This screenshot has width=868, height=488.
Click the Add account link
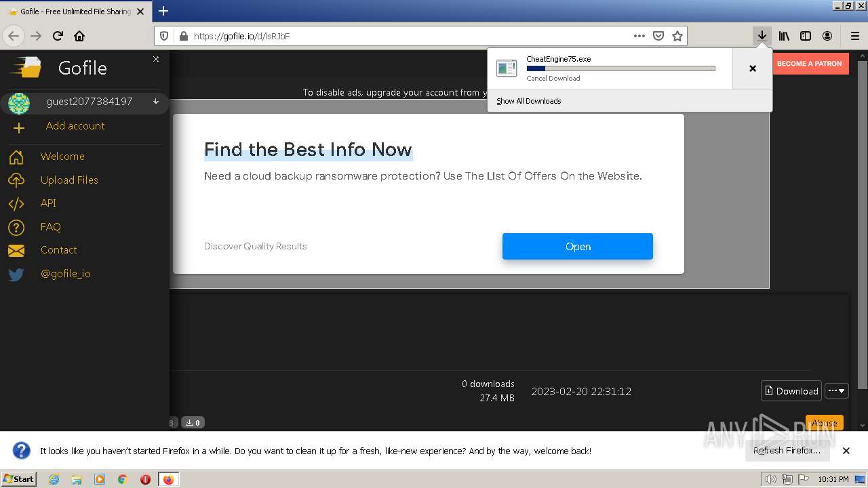pos(75,126)
